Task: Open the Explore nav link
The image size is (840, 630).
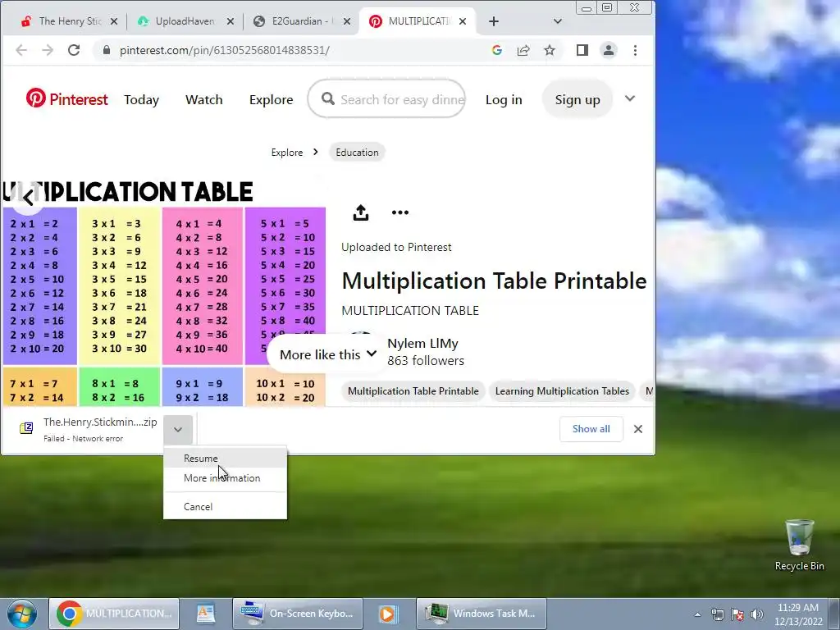Action: point(271,99)
